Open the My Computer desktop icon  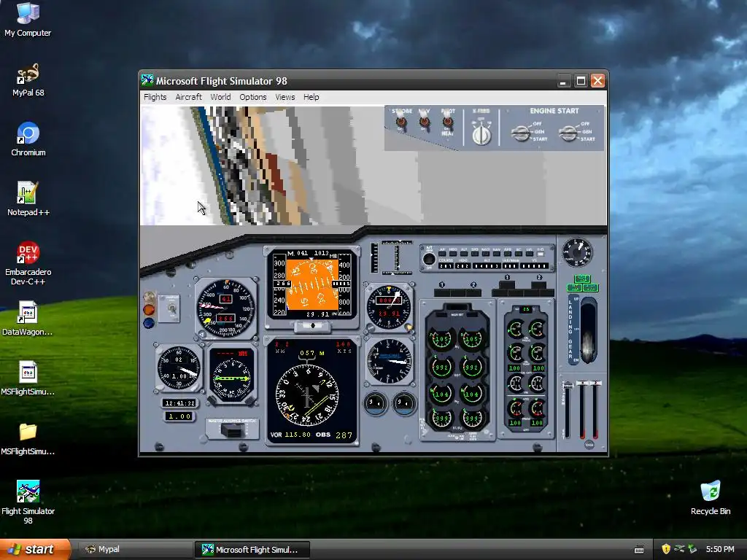pyautogui.click(x=28, y=19)
